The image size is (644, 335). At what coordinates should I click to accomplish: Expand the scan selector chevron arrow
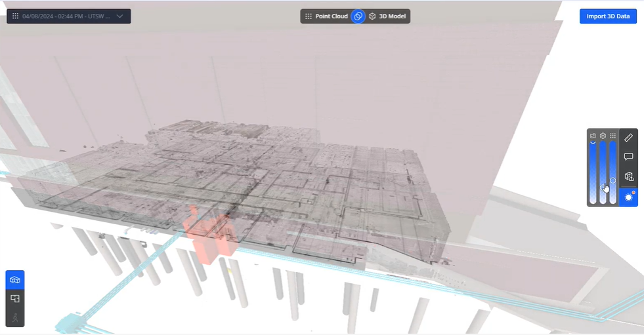pos(119,16)
